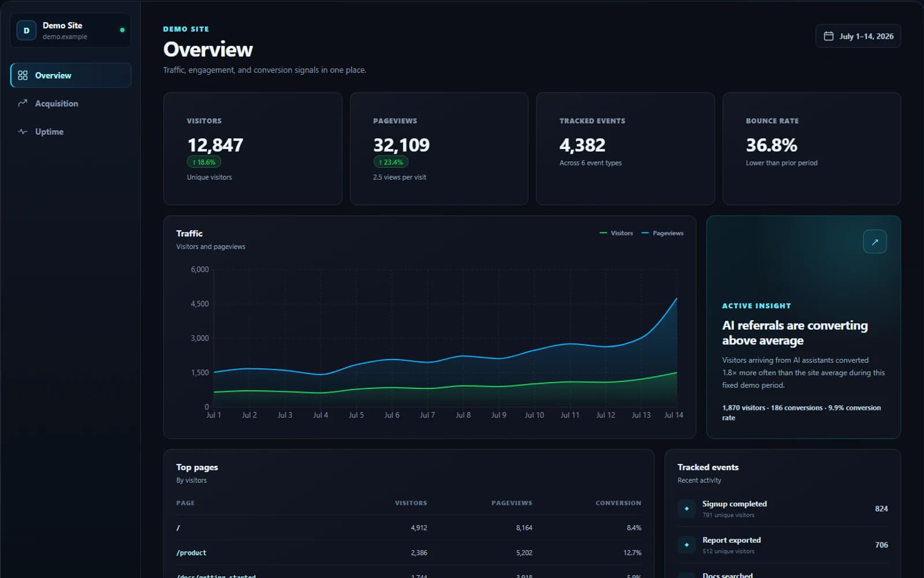This screenshot has height=578, width=924.
Task: Open the /product page row
Action: pos(408,553)
